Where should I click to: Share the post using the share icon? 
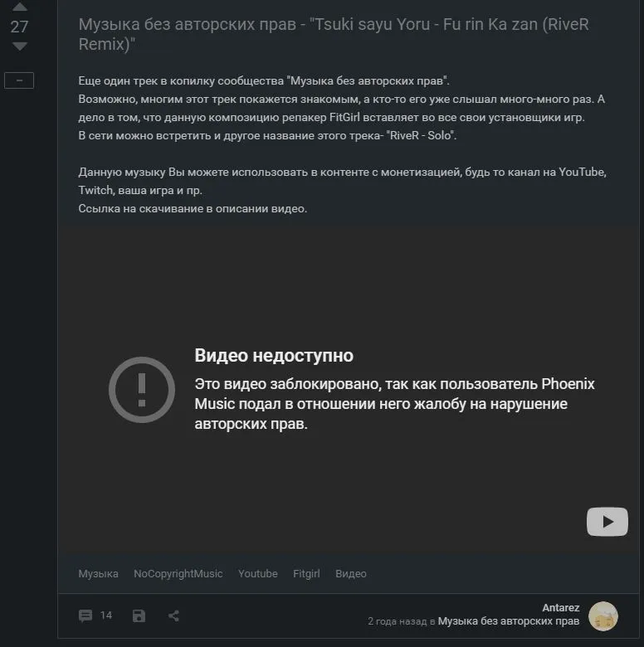tap(173, 615)
